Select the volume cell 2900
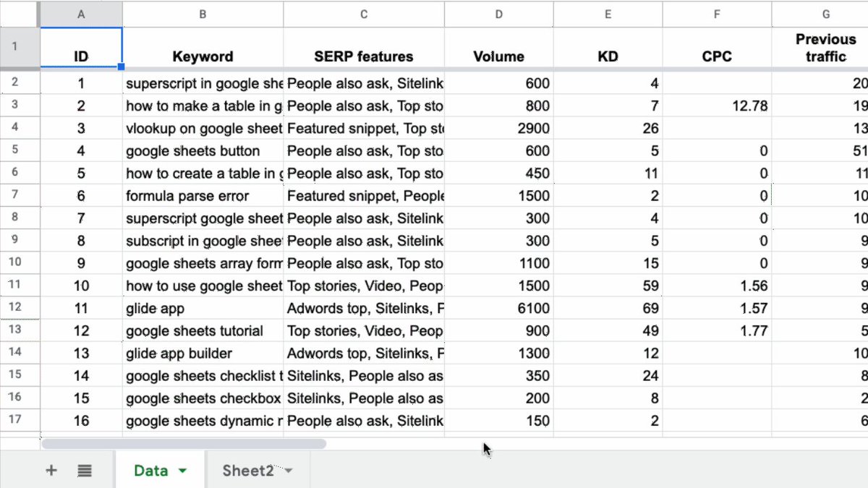This screenshot has width=868, height=488. [499, 129]
